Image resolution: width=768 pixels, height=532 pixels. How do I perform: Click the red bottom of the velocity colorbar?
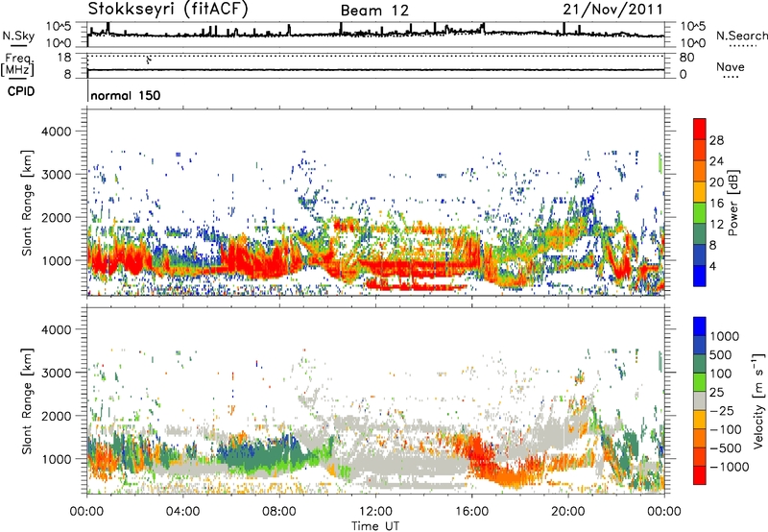(700, 475)
